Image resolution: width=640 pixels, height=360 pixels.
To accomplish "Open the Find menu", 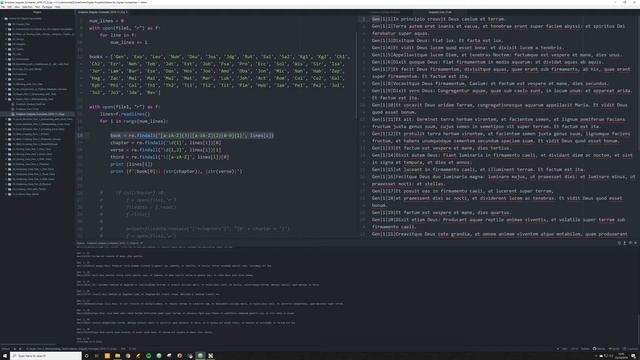I will (37, 7).
